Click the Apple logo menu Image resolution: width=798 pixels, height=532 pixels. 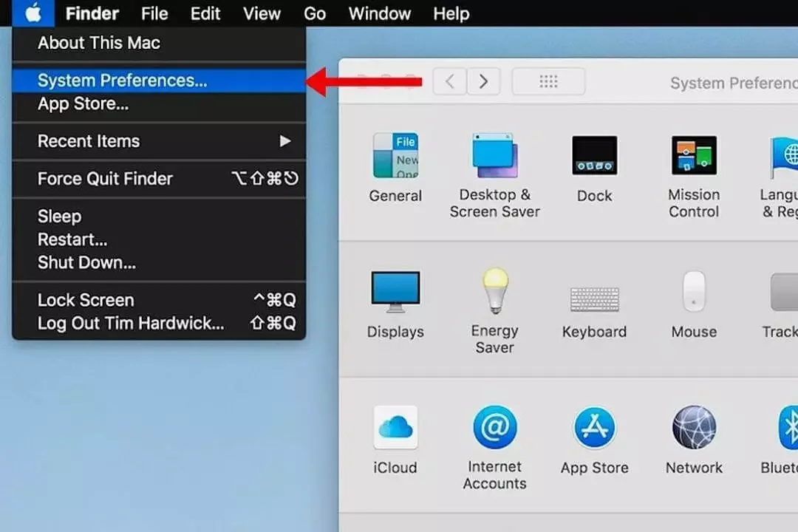[x=33, y=13]
